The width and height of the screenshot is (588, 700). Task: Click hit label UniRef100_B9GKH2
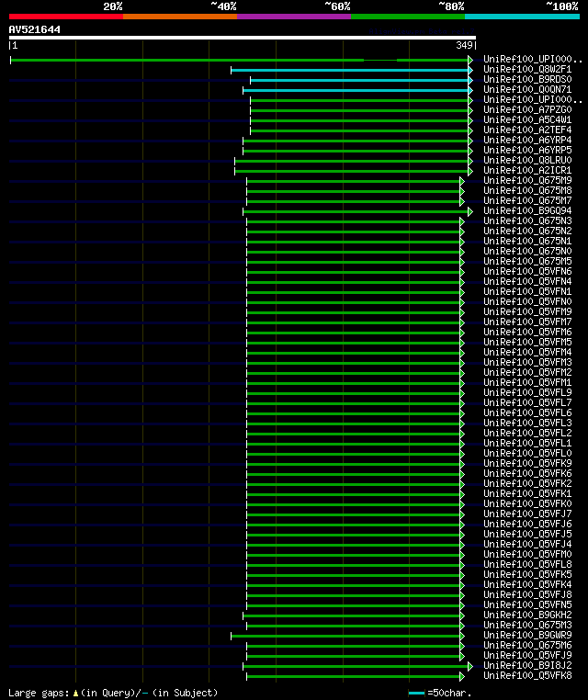[x=527, y=615]
